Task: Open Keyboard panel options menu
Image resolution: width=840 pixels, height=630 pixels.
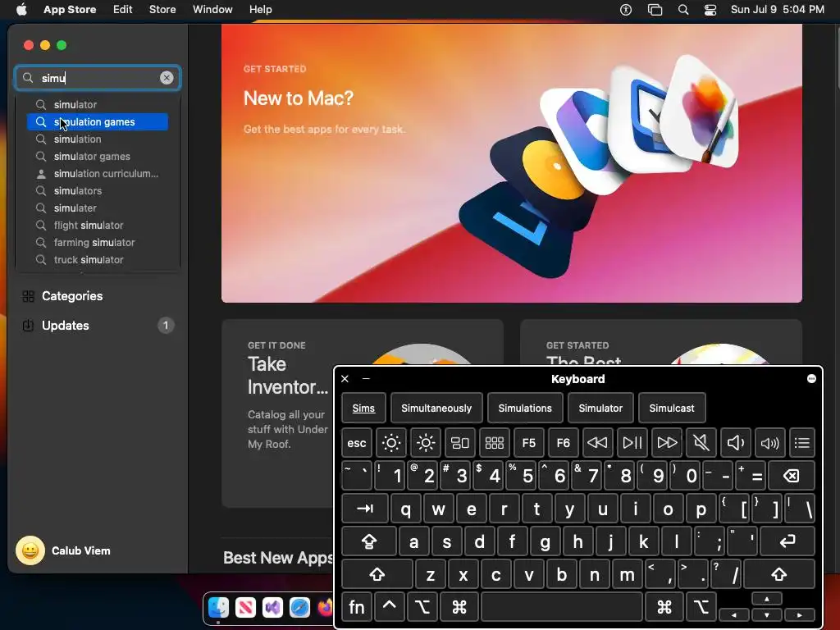Action: [811, 379]
